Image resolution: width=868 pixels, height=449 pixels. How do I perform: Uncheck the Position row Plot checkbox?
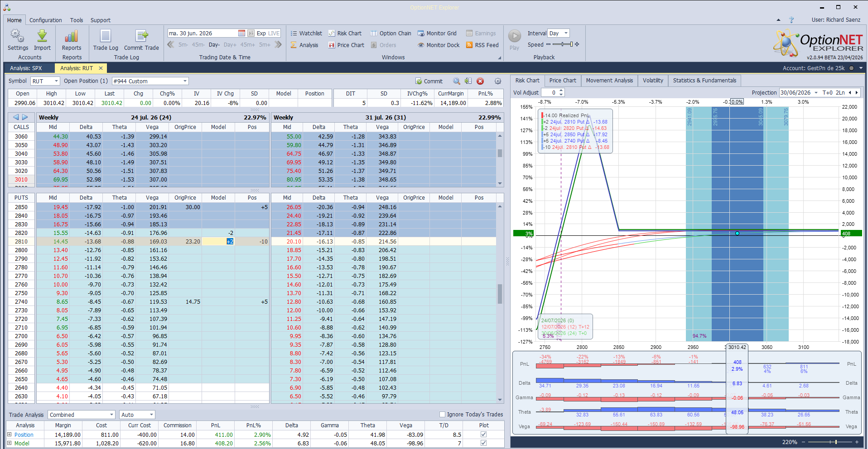483,435
